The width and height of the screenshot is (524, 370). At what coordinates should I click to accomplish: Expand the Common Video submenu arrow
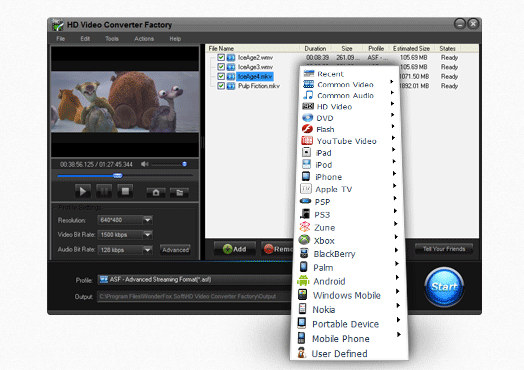pyautogui.click(x=392, y=82)
